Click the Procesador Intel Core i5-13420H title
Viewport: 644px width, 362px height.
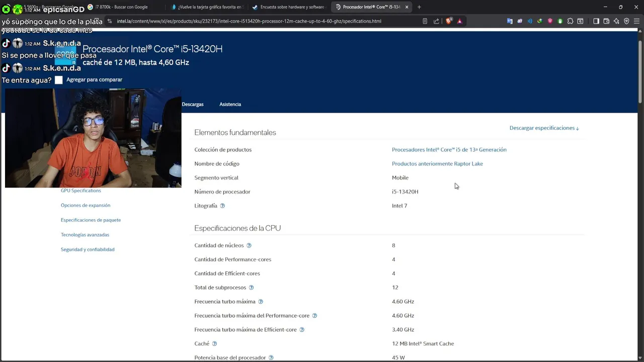[x=152, y=49]
